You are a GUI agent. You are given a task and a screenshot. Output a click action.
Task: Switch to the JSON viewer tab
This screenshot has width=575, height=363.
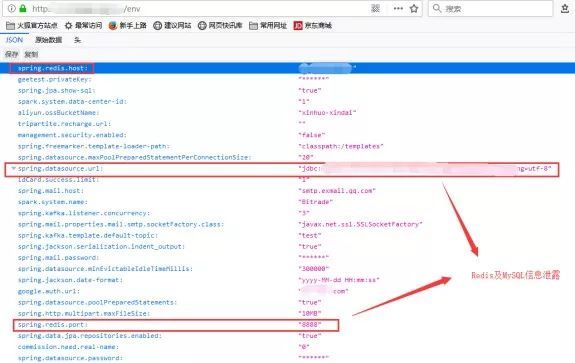tap(14, 40)
